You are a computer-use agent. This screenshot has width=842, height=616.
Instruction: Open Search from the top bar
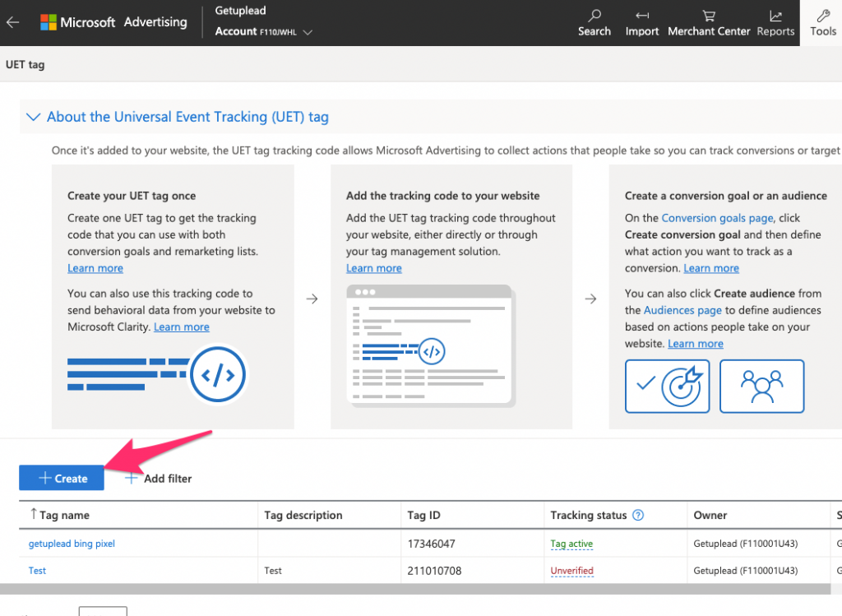point(594,23)
